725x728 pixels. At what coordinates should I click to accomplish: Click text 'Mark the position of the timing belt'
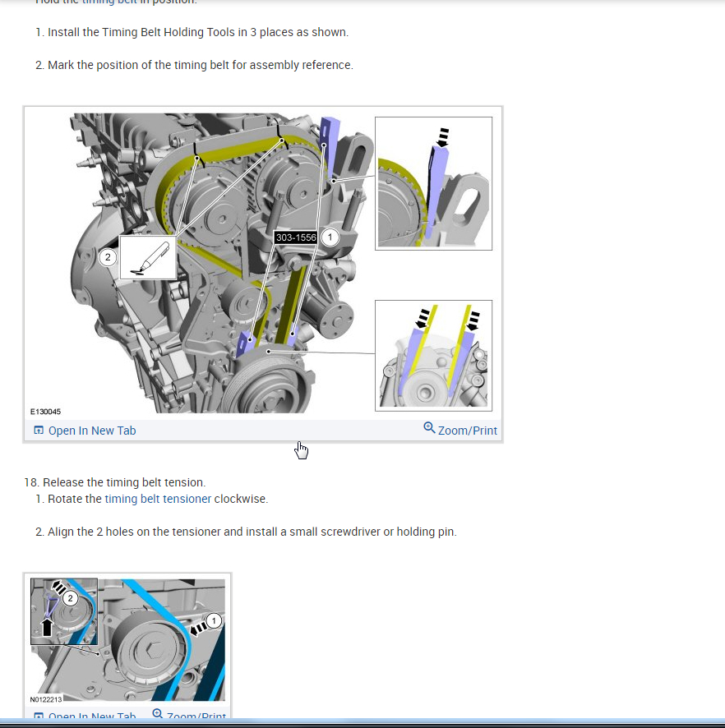tap(138, 65)
